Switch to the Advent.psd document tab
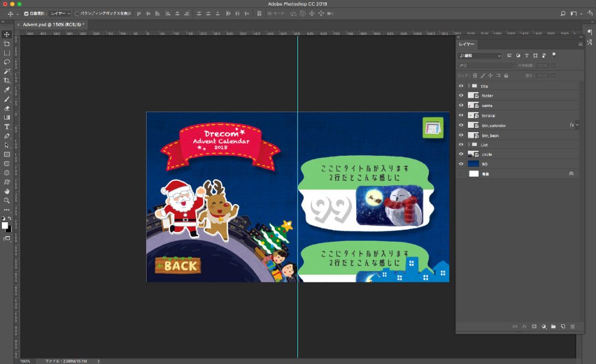 52,24
